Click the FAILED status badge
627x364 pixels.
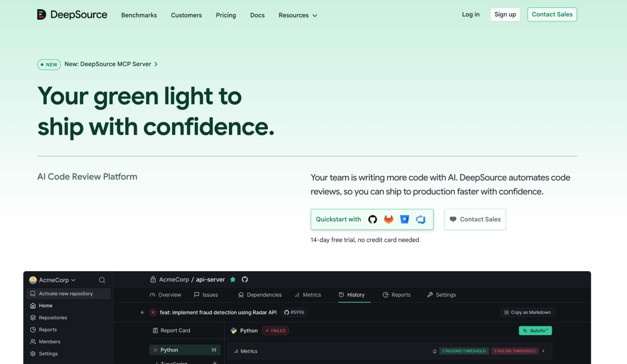pyautogui.click(x=275, y=330)
